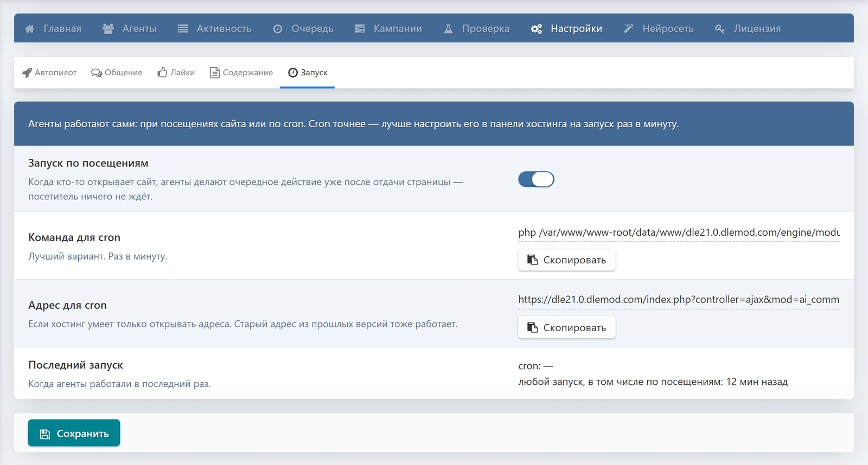Click the clock icon of Запуск tab
The height and width of the screenshot is (465, 868).
[x=293, y=73]
